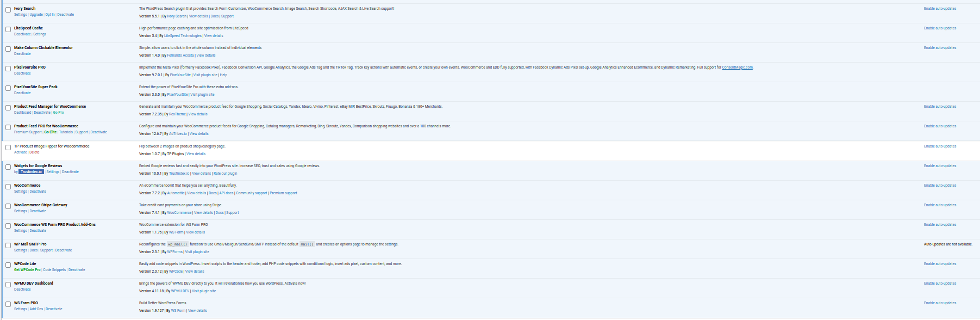Select the TP Product Image Flipper checkbox
This screenshot has width=980, height=320.
tap(8, 147)
